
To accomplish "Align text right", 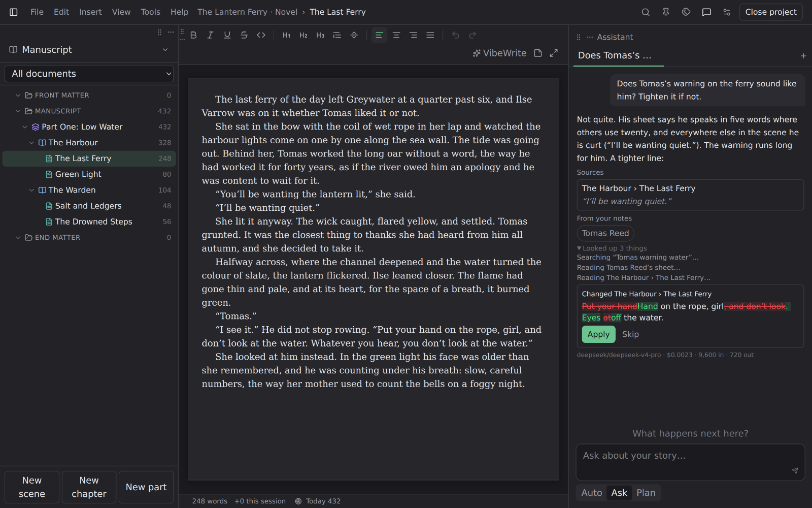I will click(414, 35).
